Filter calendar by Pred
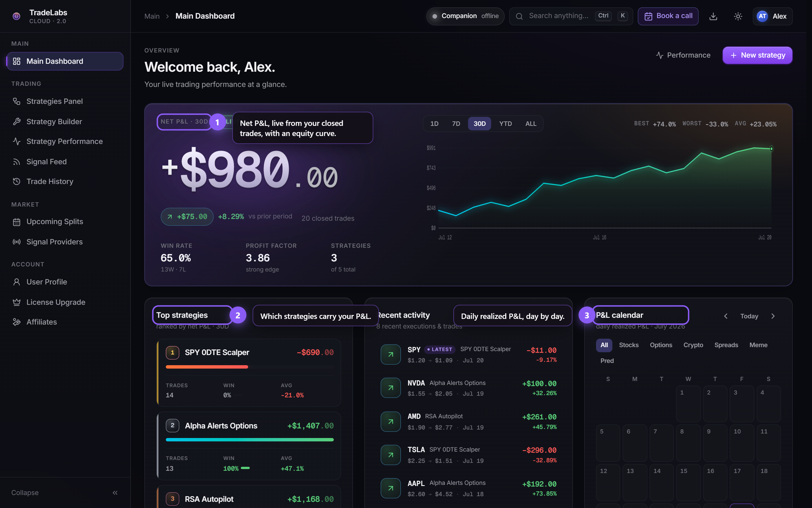Viewport: 812px width, 508px height. click(607, 361)
